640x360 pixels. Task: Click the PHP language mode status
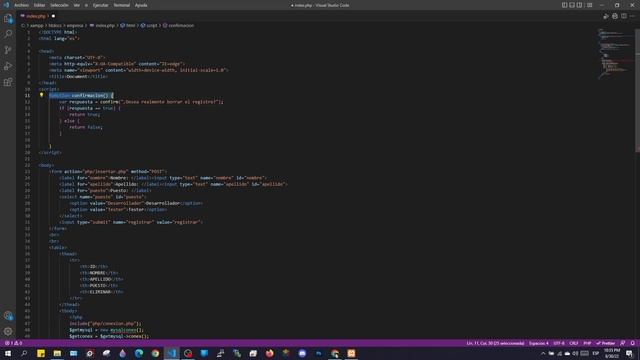tap(587, 343)
